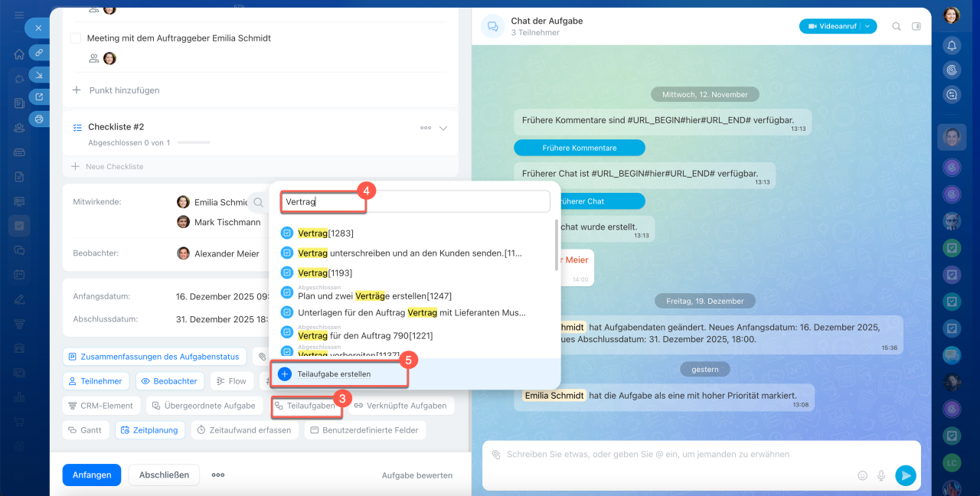This screenshot has width=980, height=496.
Task: Click the Beobachter chip
Action: point(171,381)
